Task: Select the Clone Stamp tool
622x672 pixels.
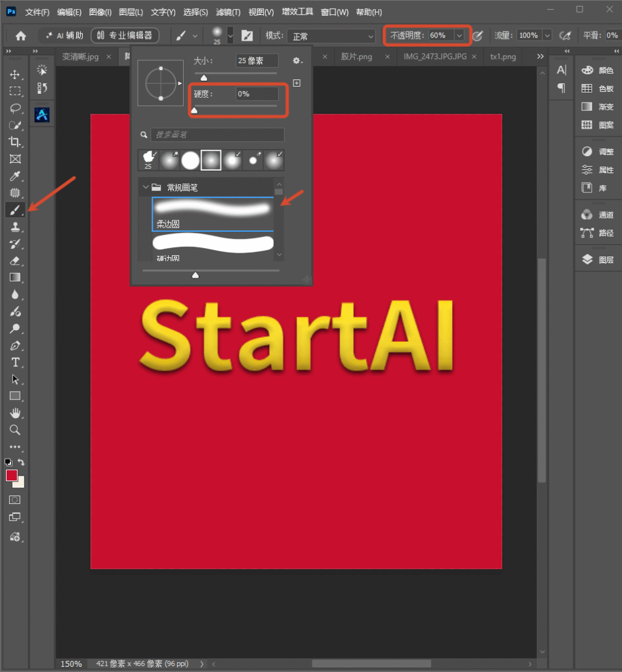Action: click(15, 226)
